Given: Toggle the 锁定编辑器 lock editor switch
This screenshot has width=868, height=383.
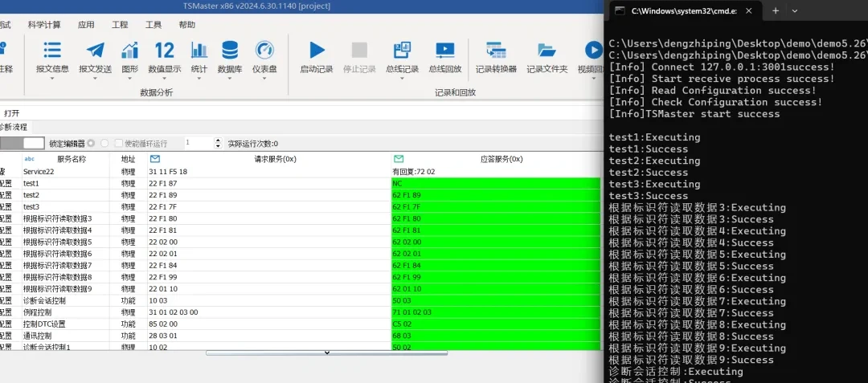Looking at the screenshot, I should click(23, 143).
